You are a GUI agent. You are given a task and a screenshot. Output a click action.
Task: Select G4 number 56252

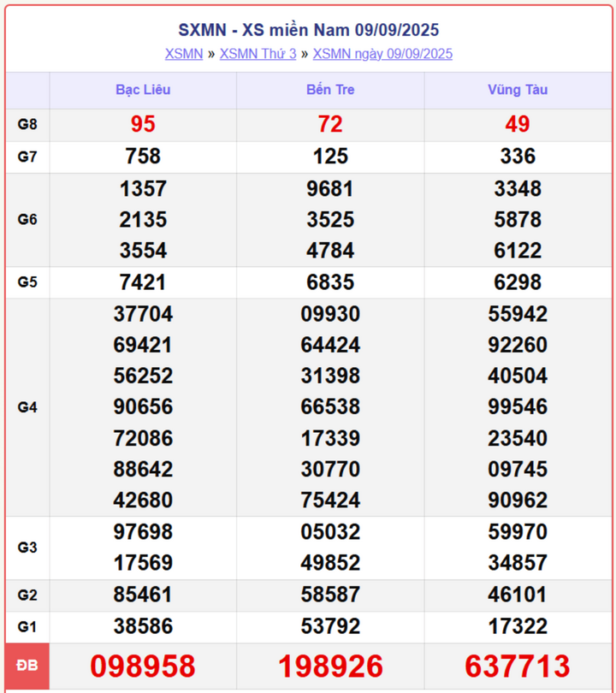click(x=143, y=376)
